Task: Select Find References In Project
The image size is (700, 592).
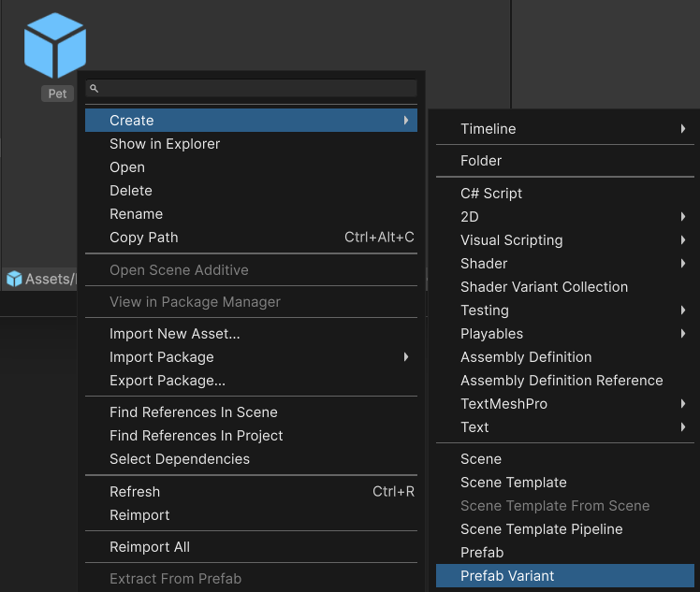Action: (251, 436)
